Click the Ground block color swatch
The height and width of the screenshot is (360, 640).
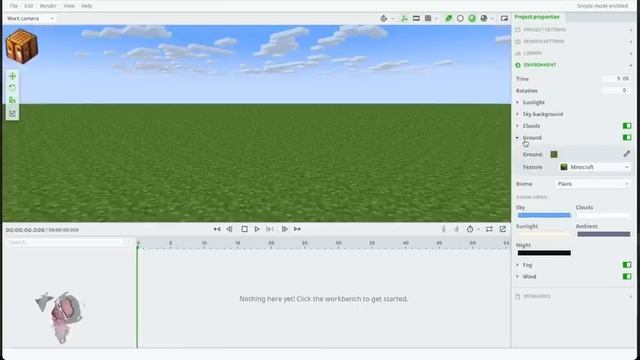point(554,154)
